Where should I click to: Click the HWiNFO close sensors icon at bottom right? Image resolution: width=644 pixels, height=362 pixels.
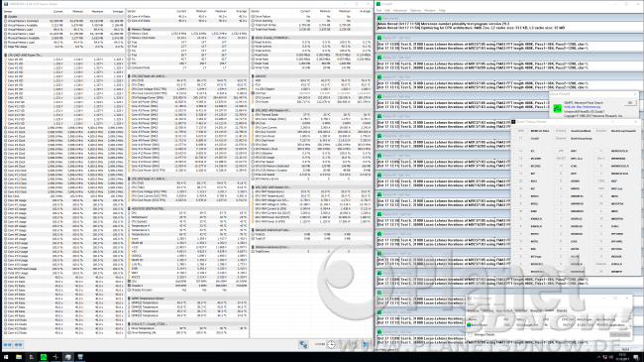pyautogui.click(x=366, y=345)
